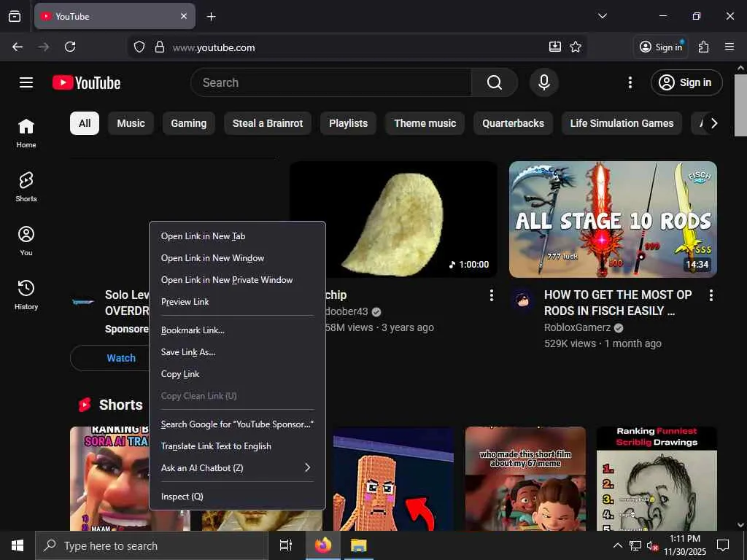Choose Copy Link from the menu

(x=237, y=374)
